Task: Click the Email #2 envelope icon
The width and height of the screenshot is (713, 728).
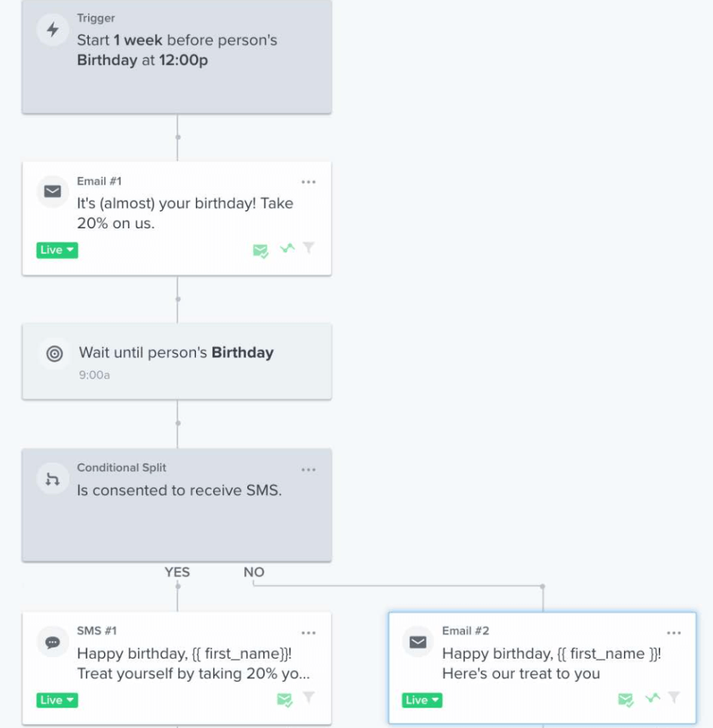Action: click(x=418, y=641)
